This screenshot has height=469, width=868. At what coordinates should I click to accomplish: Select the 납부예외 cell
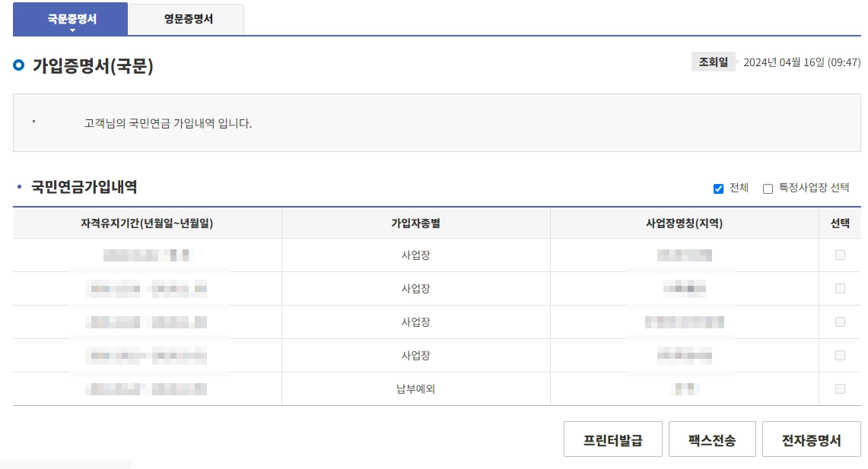click(x=415, y=388)
